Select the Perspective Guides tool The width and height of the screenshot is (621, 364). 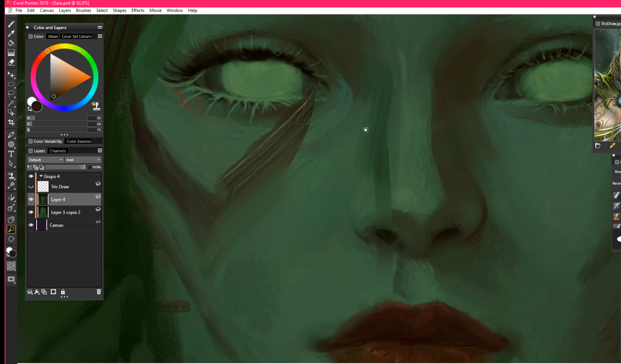[x=11, y=208]
